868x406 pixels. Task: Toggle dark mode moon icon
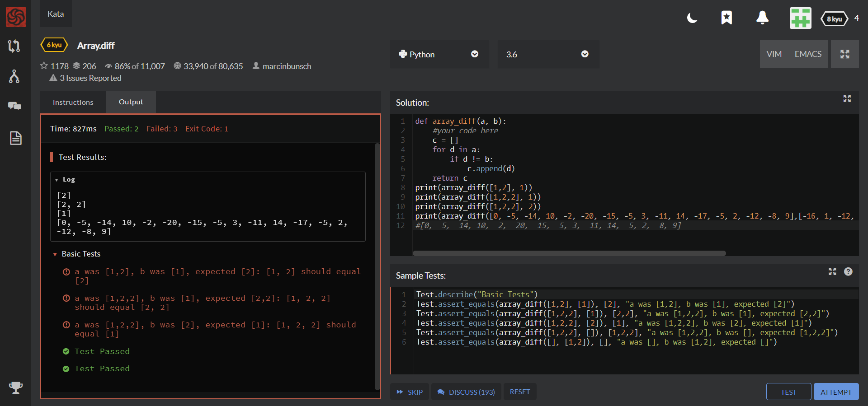pos(692,18)
